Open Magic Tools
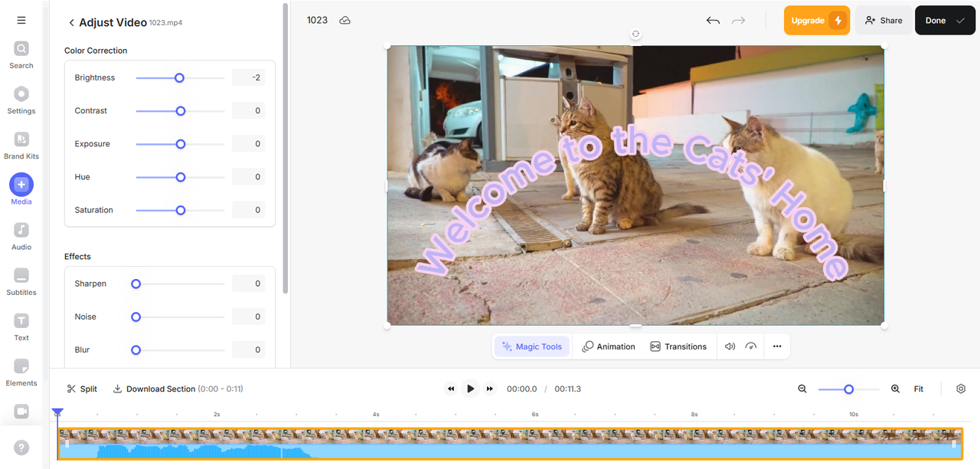 pyautogui.click(x=532, y=346)
